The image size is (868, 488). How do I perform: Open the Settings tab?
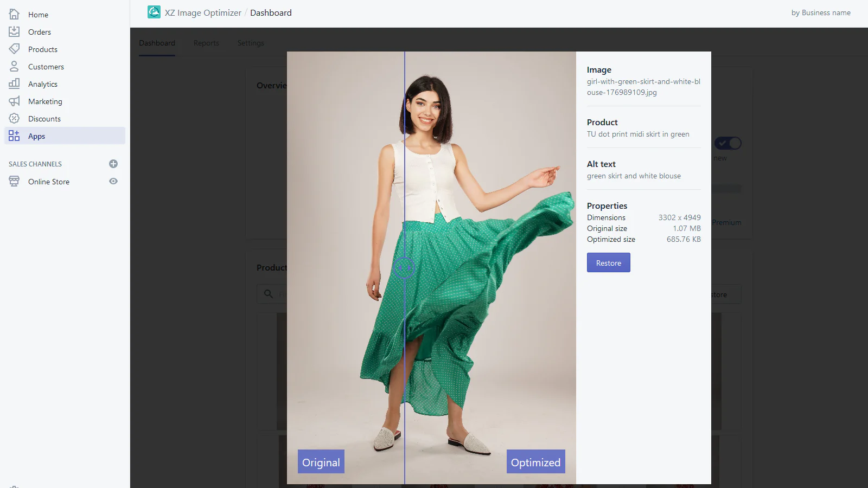coord(251,43)
